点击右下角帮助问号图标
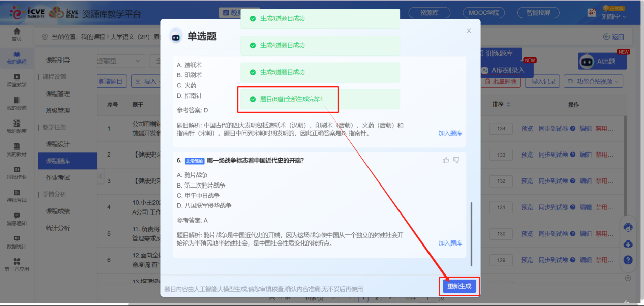The image size is (644, 306). click(x=628, y=260)
